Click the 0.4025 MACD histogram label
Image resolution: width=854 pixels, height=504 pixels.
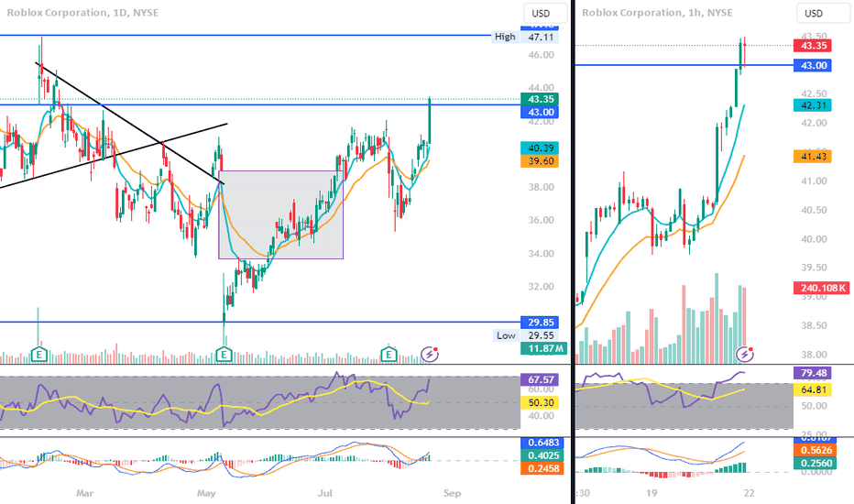click(543, 455)
